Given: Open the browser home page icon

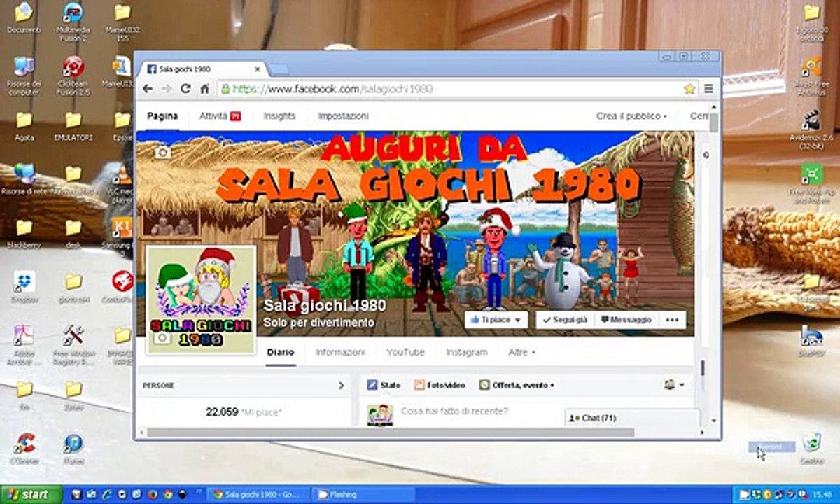Looking at the screenshot, I should (204, 89).
